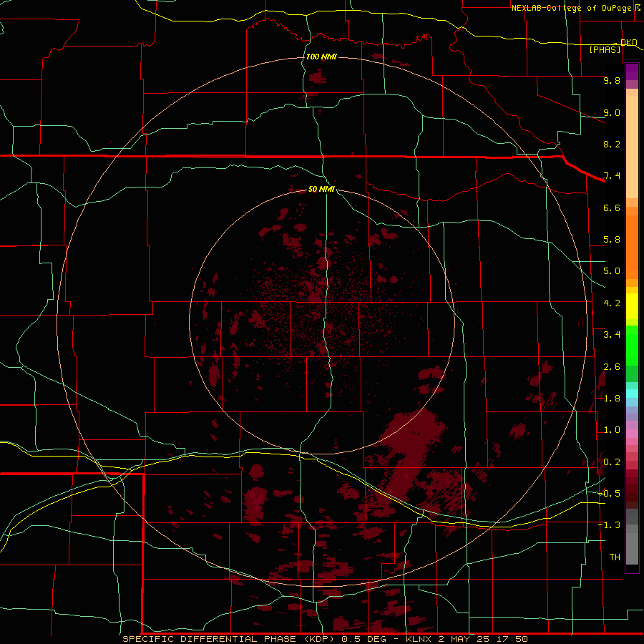Click the 7.4 scale value
This screenshot has height=644, width=644.
612,176
